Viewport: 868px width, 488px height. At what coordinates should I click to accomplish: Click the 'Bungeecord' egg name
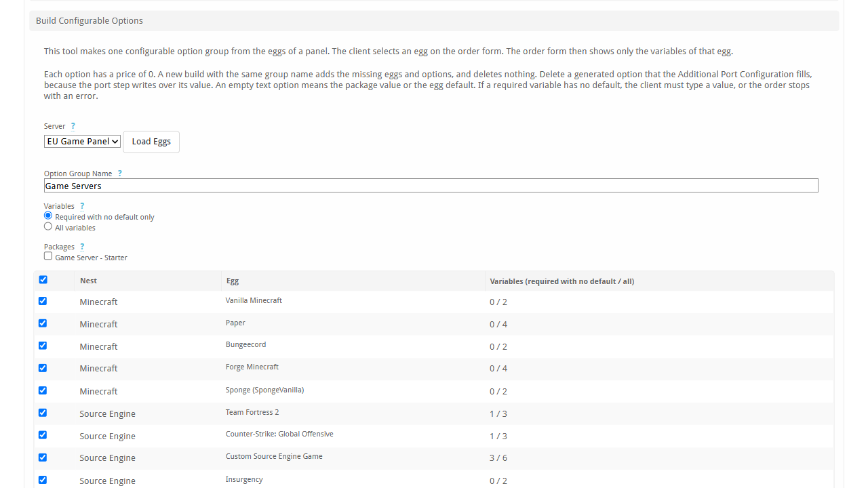[245, 345]
